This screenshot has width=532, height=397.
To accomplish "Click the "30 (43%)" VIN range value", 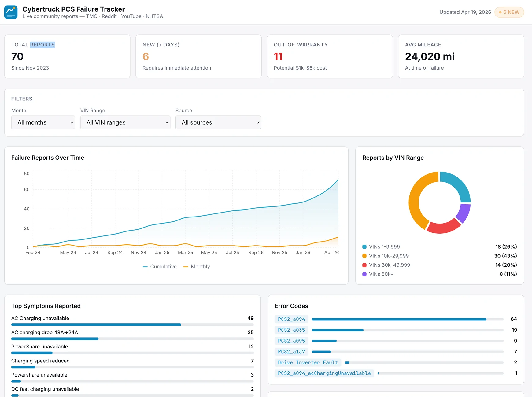I will coord(506,256).
